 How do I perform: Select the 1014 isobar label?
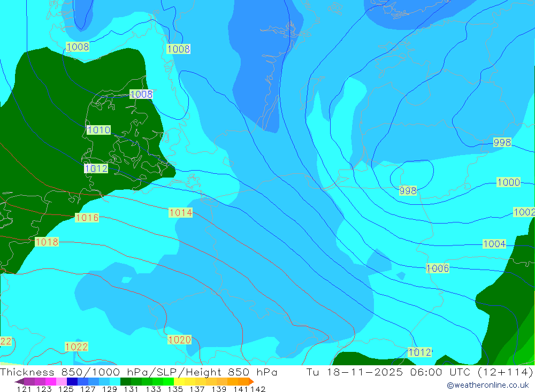[x=180, y=213]
